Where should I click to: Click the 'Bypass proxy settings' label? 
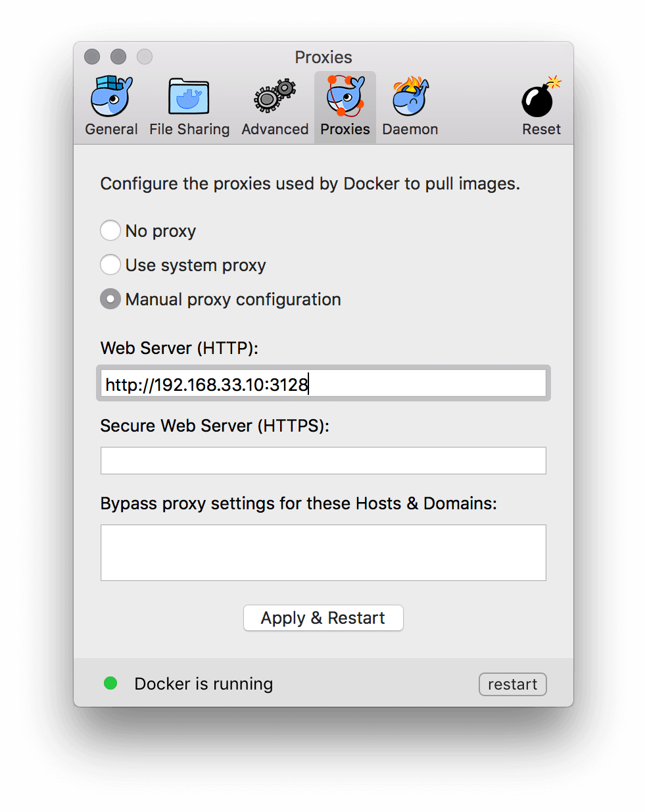coord(299,503)
